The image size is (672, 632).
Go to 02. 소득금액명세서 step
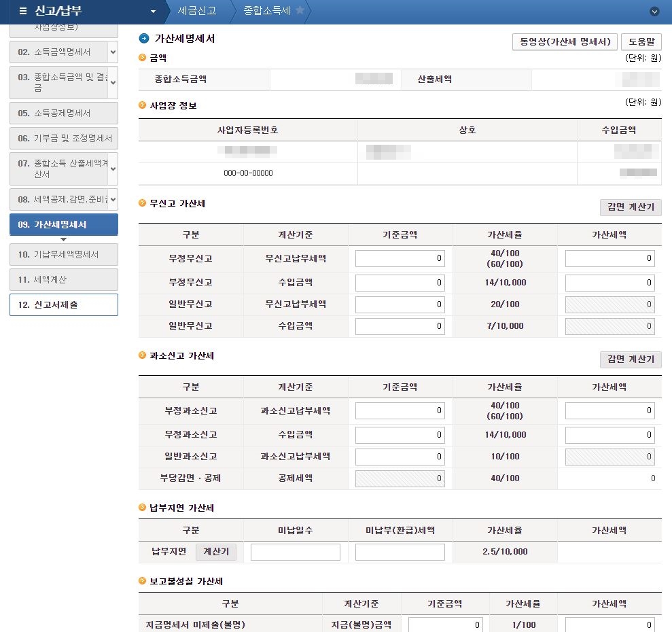click(x=58, y=52)
